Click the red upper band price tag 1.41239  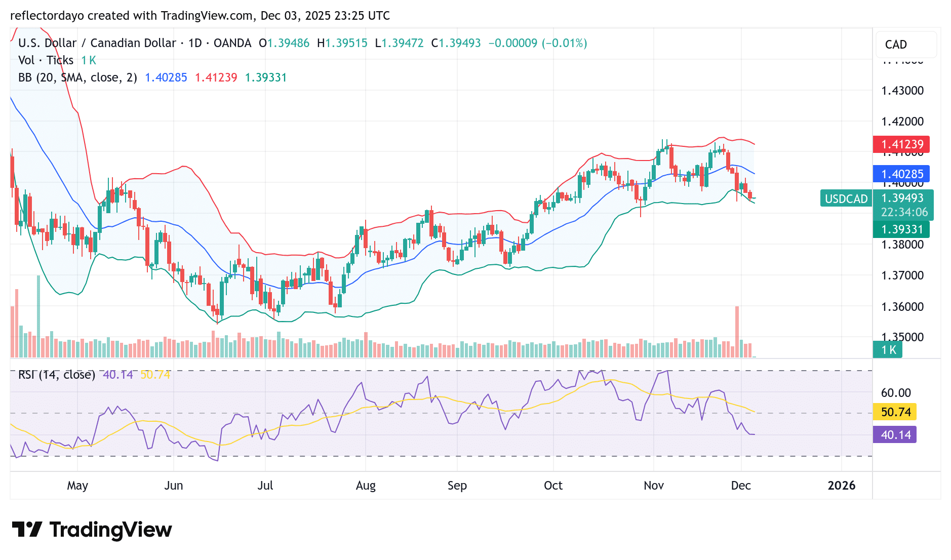pyautogui.click(x=903, y=144)
